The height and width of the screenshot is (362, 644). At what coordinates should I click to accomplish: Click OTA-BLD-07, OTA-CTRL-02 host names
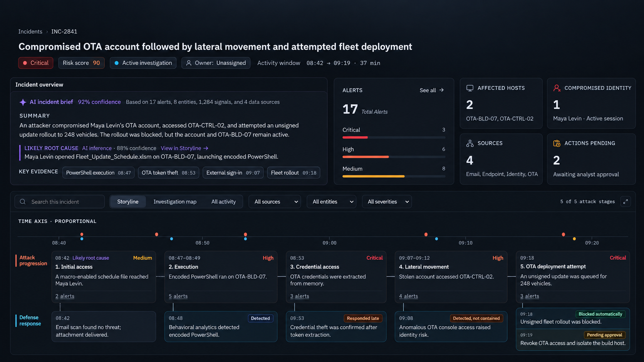pos(500,118)
